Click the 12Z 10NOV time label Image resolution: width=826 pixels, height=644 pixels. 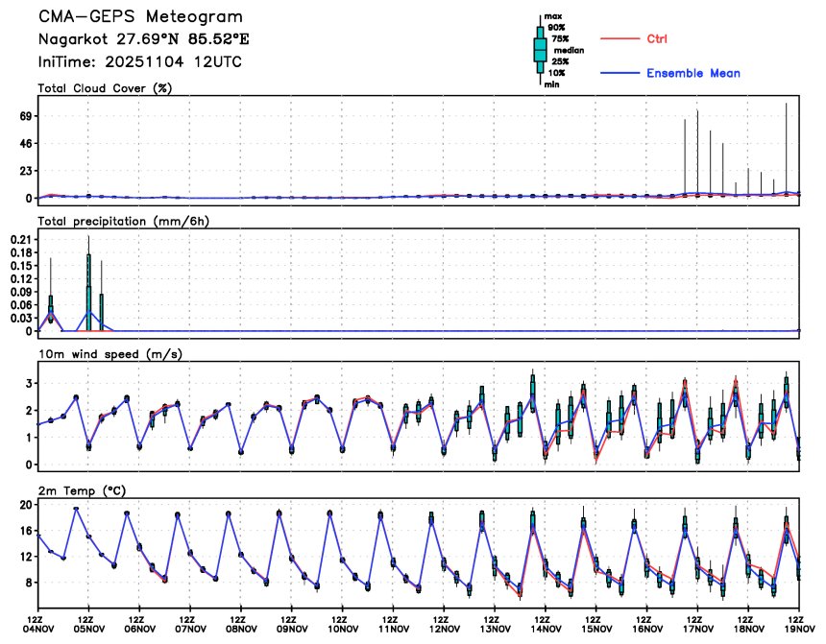(x=342, y=624)
